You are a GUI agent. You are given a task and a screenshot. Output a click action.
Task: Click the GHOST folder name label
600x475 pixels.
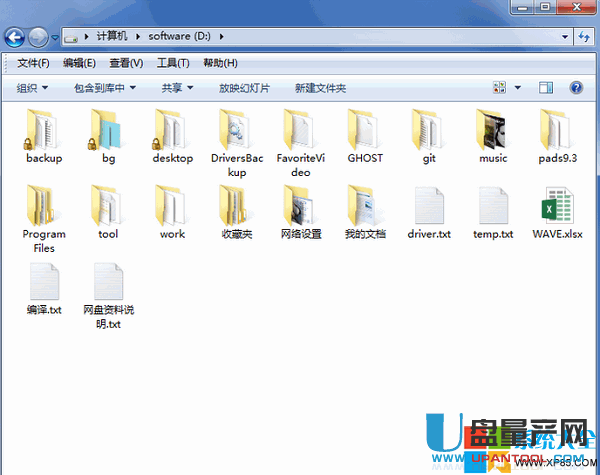coord(365,158)
